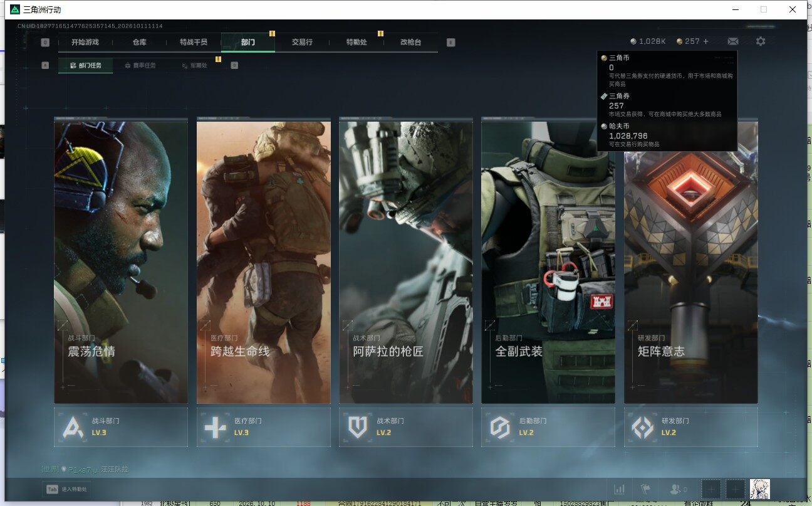Click the first empty squad slot plus
The height and width of the screenshot is (506, 812).
click(x=711, y=489)
